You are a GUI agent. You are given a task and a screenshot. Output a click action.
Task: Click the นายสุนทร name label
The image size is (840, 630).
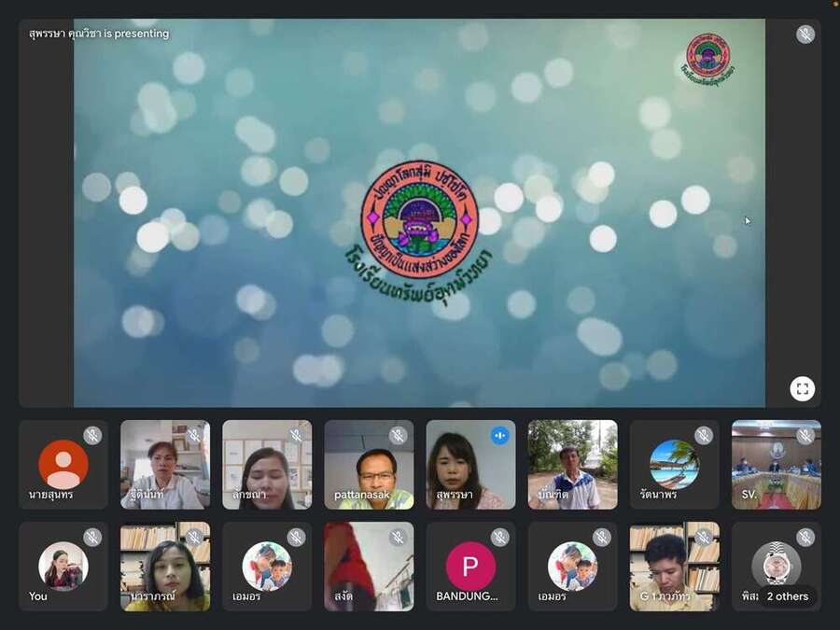pos(51,494)
